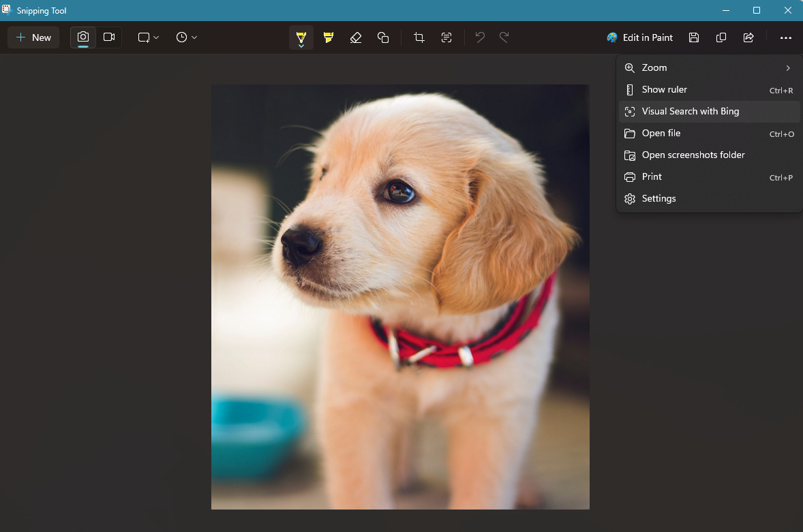Copy the snip to clipboard
Screen dimensions: 803x532
pyautogui.click(x=721, y=37)
